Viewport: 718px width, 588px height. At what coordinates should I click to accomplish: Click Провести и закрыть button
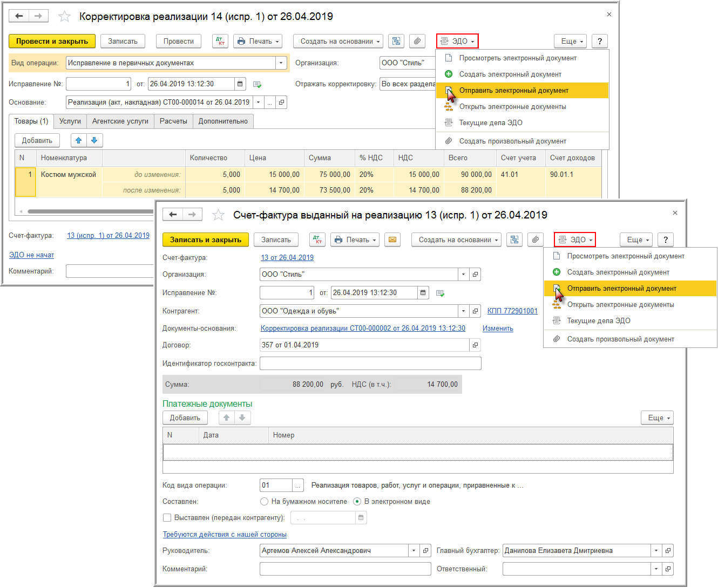pos(52,42)
